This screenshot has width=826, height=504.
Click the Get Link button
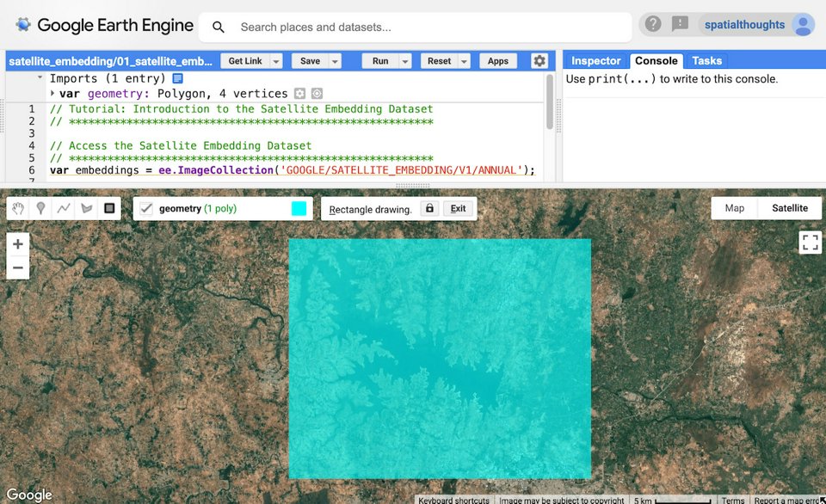243,61
